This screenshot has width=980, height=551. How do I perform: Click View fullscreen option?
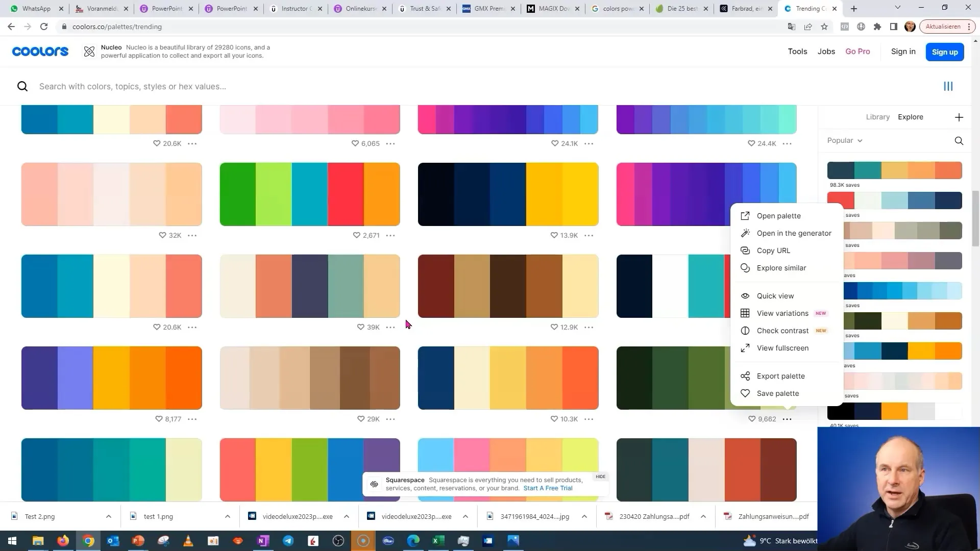pyautogui.click(x=783, y=347)
